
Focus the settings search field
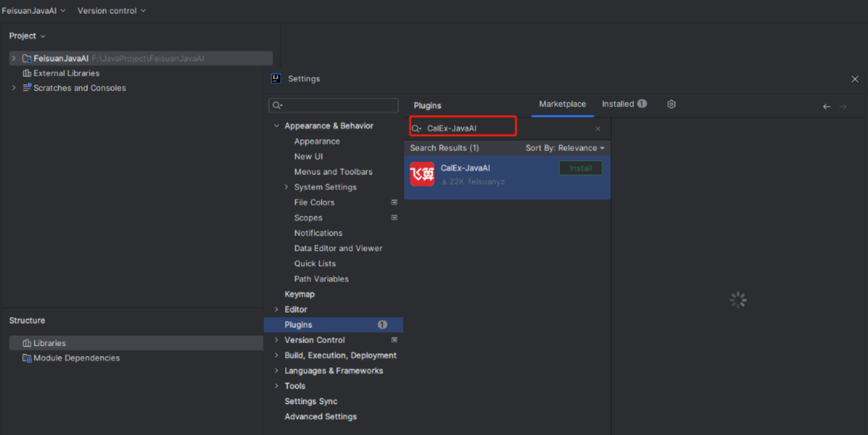(334, 106)
